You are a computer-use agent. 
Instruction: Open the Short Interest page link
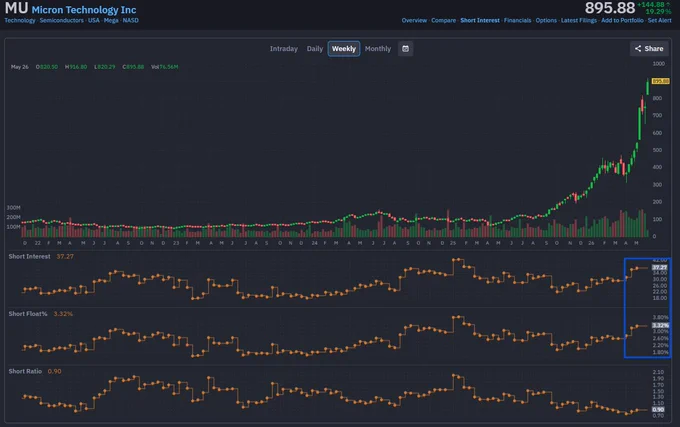480,20
